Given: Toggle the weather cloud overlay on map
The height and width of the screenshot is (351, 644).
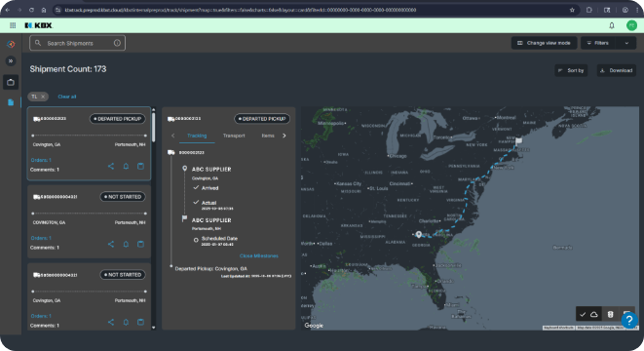Looking at the screenshot, I should point(594,314).
